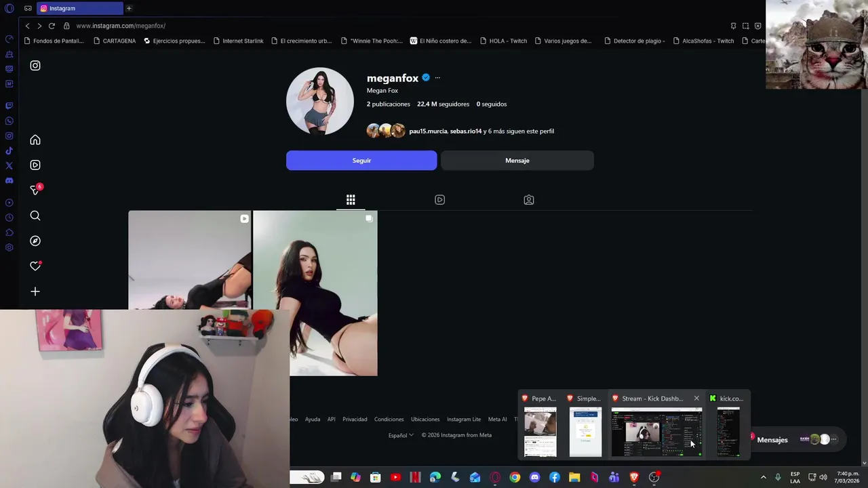868x488 pixels.
Task: Open the Instagram Lite footer link
Action: click(x=464, y=420)
